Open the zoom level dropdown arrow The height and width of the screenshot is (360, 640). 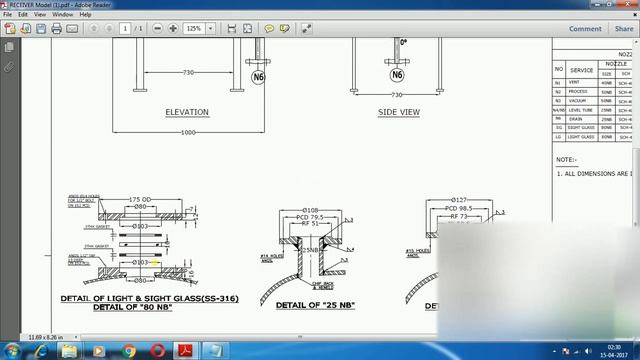coord(211,29)
